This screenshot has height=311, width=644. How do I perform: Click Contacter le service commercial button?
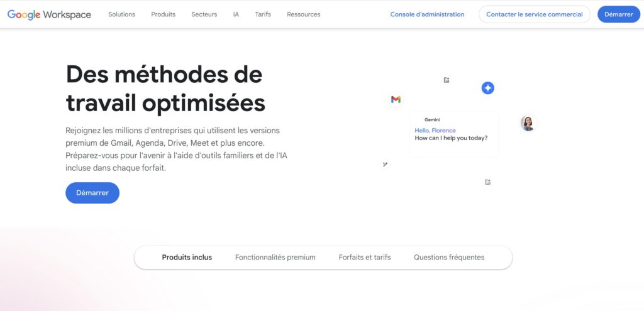coord(535,14)
